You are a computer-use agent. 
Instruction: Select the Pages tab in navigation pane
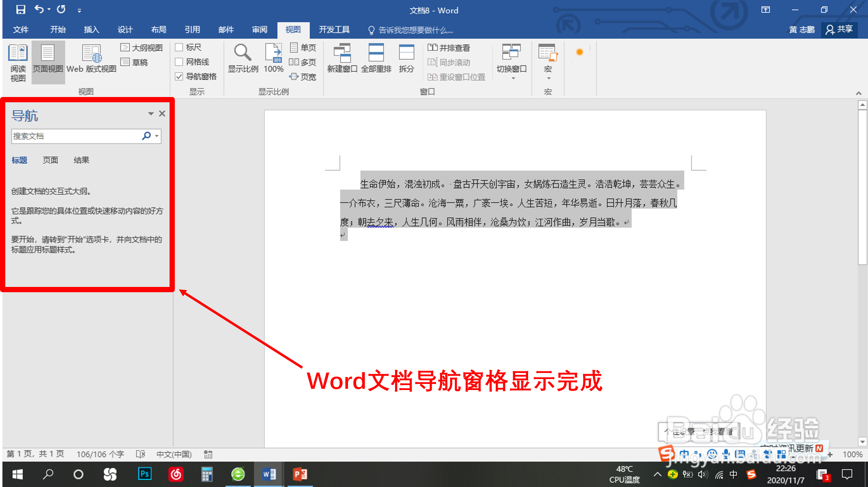coord(50,160)
